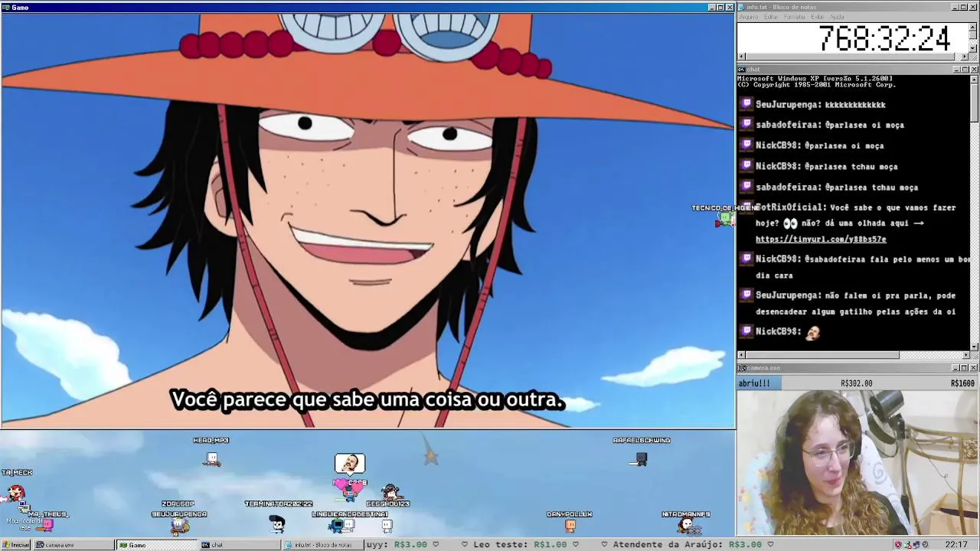Open the Exibir menu in Notepad
This screenshot has height=551, width=980.
818,17
